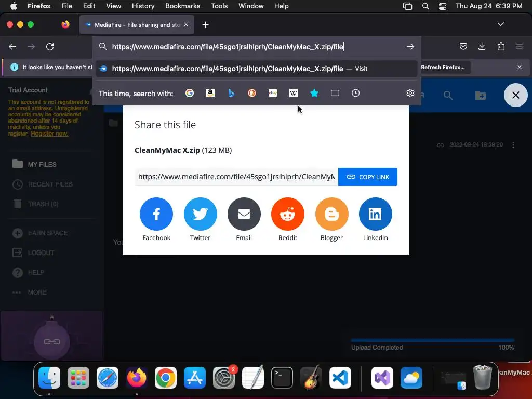
Task: Click the file row link icon
Action: [441, 145]
